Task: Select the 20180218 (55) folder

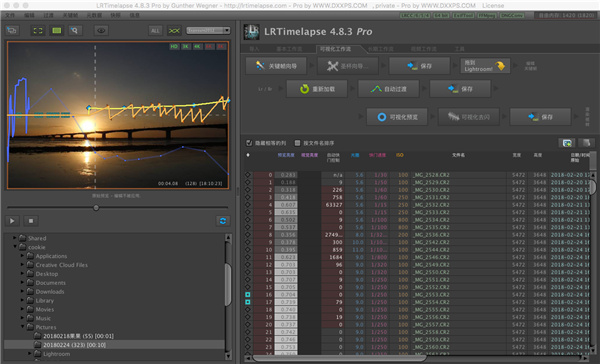Action: (x=78, y=336)
